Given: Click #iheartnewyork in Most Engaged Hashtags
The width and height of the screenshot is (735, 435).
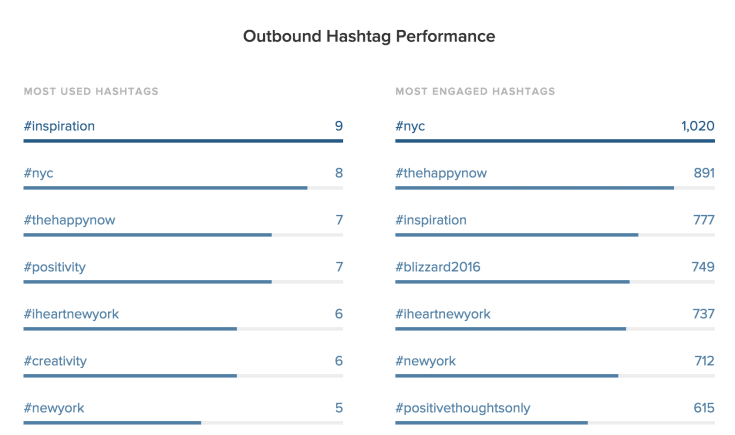Looking at the screenshot, I should 443,314.
